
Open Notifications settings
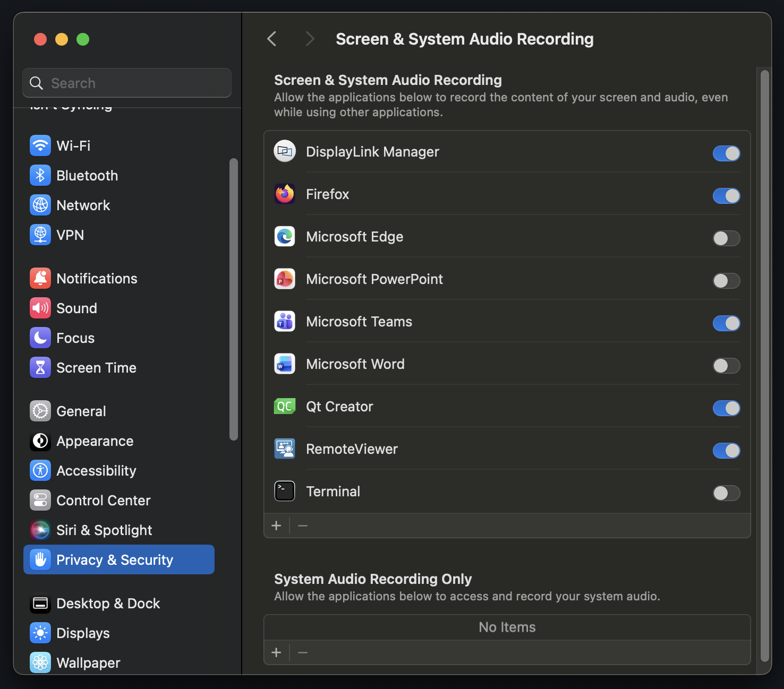click(96, 278)
